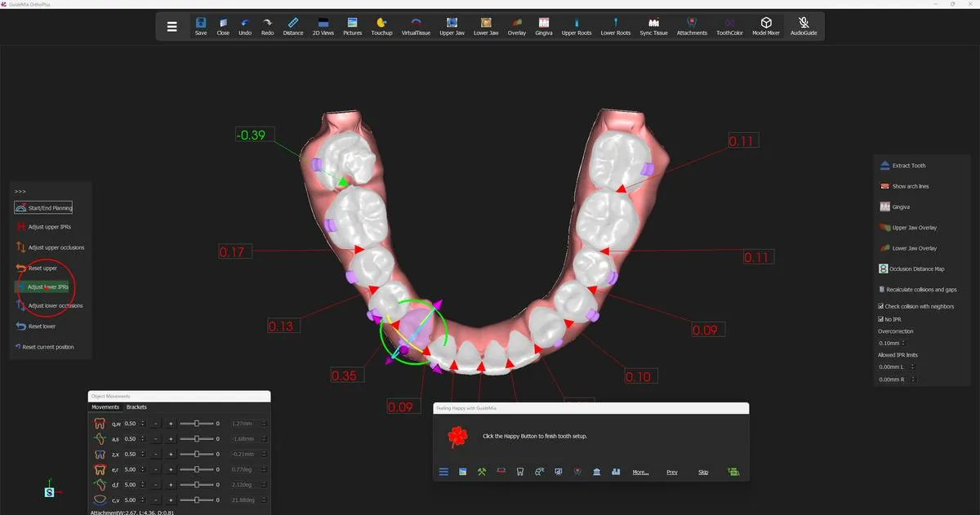980x515 pixels.
Task: Toggle VirtualTissue in toolbar
Action: pyautogui.click(x=416, y=26)
